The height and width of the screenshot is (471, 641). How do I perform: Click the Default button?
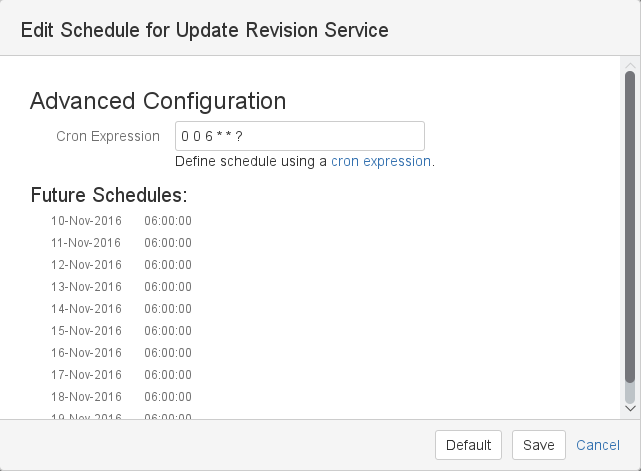pos(468,445)
